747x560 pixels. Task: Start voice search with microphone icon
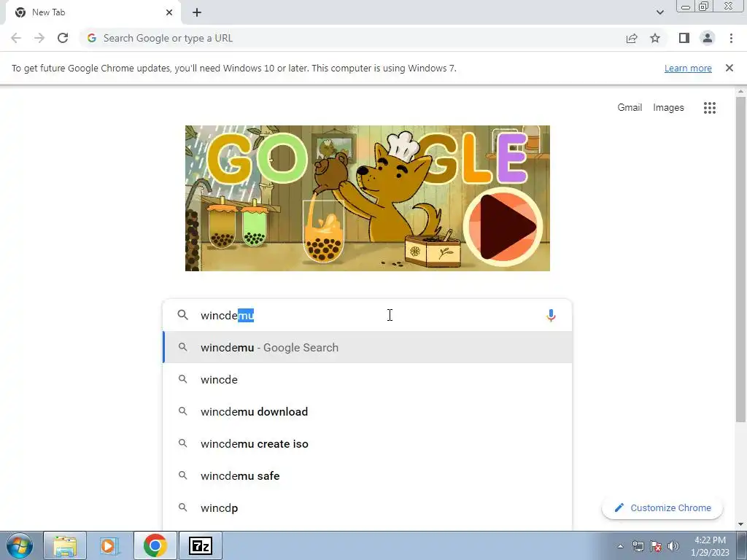(x=551, y=315)
